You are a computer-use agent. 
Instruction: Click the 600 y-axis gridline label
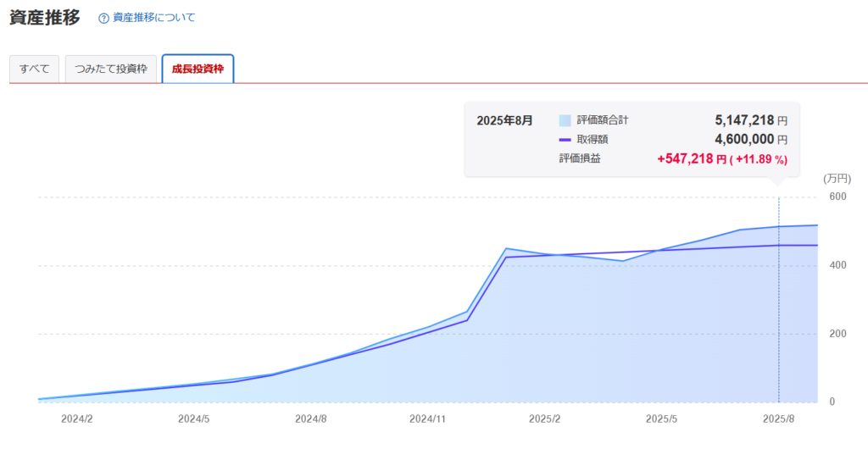click(x=837, y=197)
